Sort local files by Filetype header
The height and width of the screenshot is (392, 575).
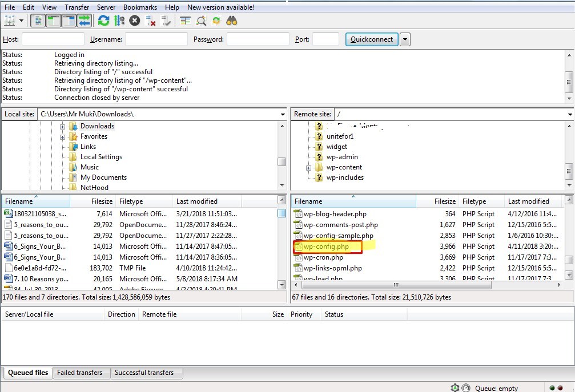144,201
